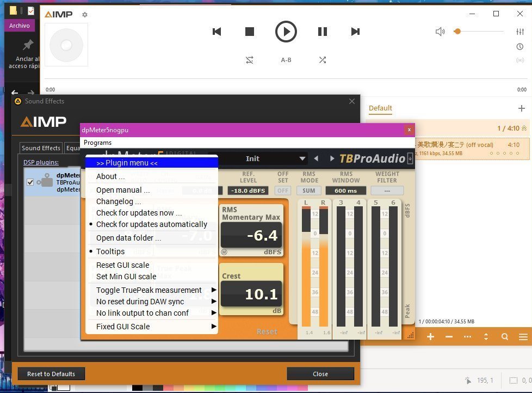The image size is (532, 393).
Task: Open the Sound Effects tab
Action: click(x=41, y=148)
